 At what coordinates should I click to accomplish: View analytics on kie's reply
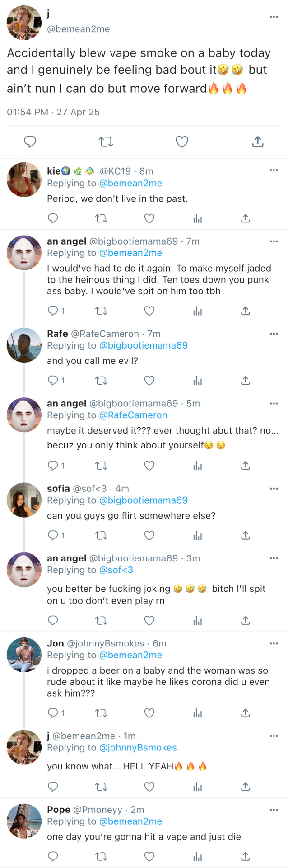click(197, 219)
